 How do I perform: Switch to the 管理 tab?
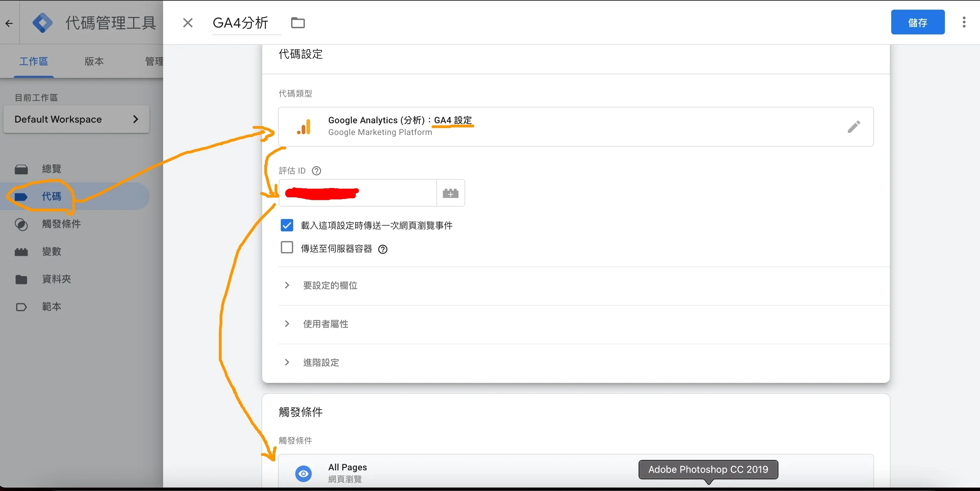[154, 61]
